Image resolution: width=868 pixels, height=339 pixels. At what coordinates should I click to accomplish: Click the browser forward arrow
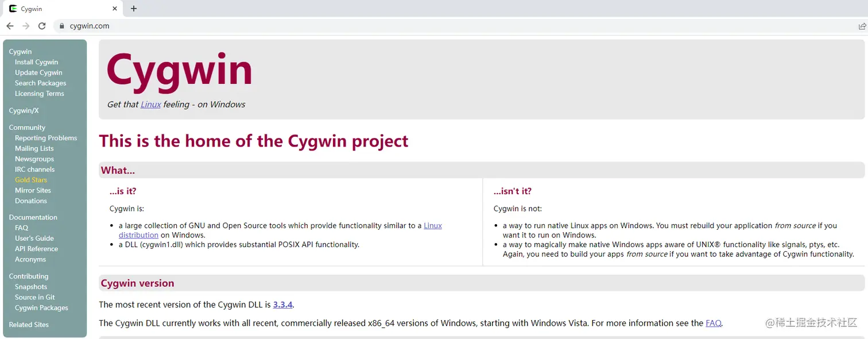26,26
